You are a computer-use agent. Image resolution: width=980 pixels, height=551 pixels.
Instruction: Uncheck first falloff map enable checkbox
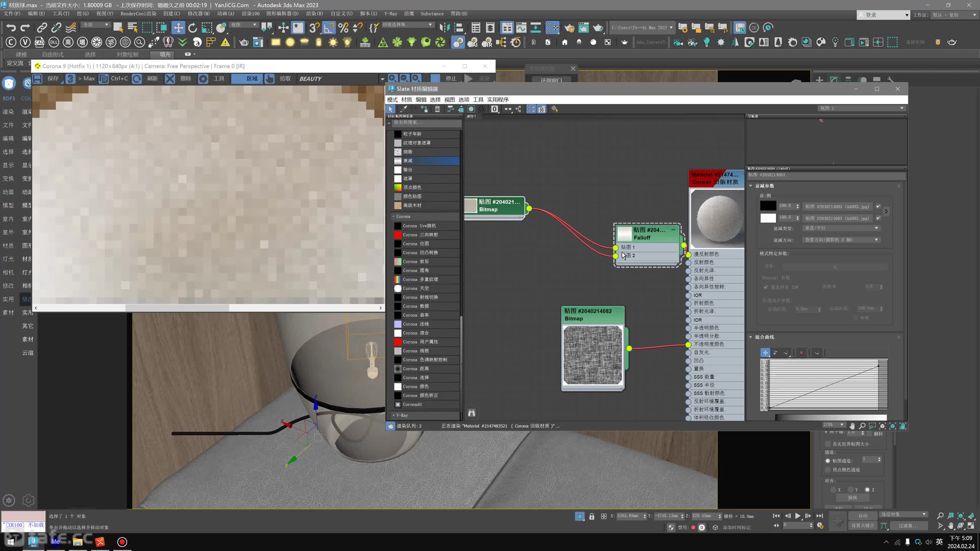[878, 206]
